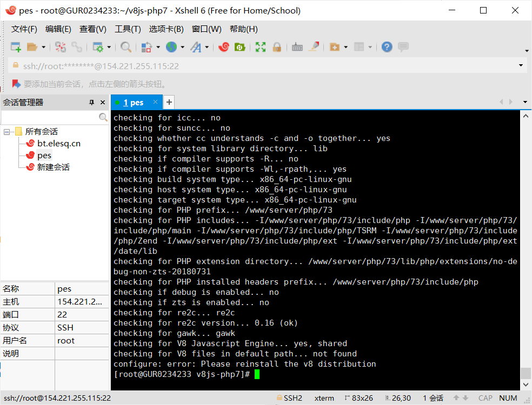Image resolution: width=532 pixels, height=405 pixels.
Task: Click terminal scrollbar down arrow
Action: click(526, 384)
